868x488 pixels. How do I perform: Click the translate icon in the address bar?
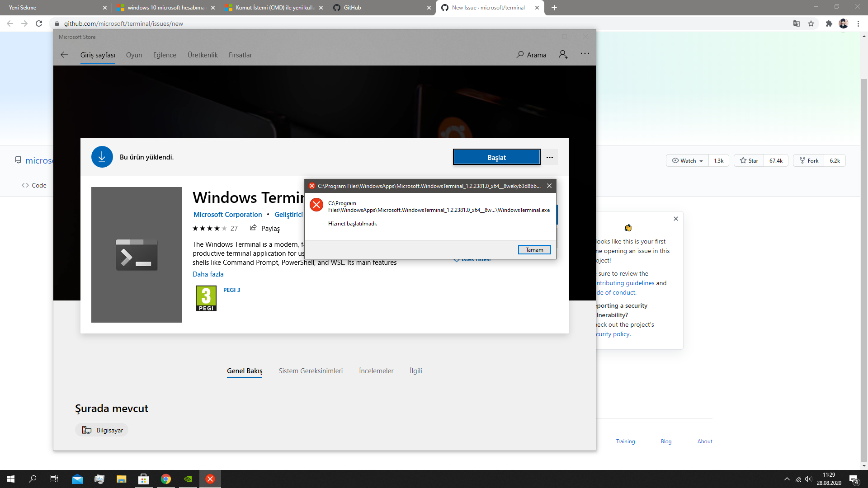796,23
